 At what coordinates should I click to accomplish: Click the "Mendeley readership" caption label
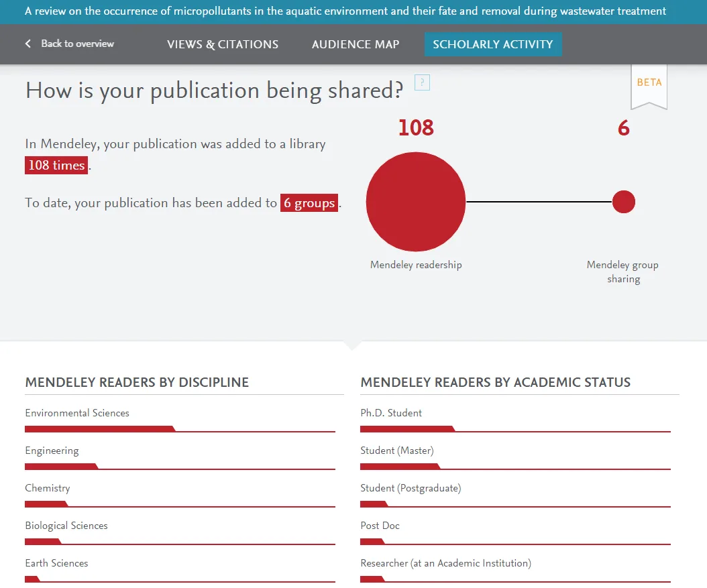[x=416, y=265]
